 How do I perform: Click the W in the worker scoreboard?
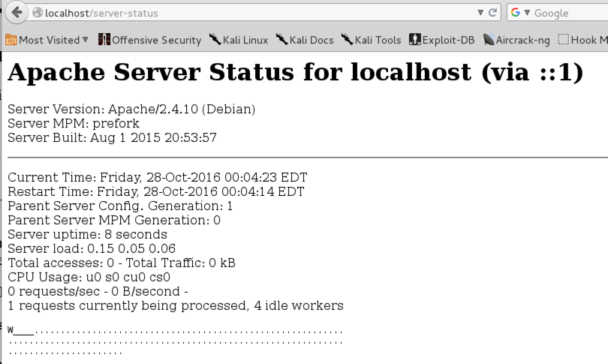click(11, 330)
